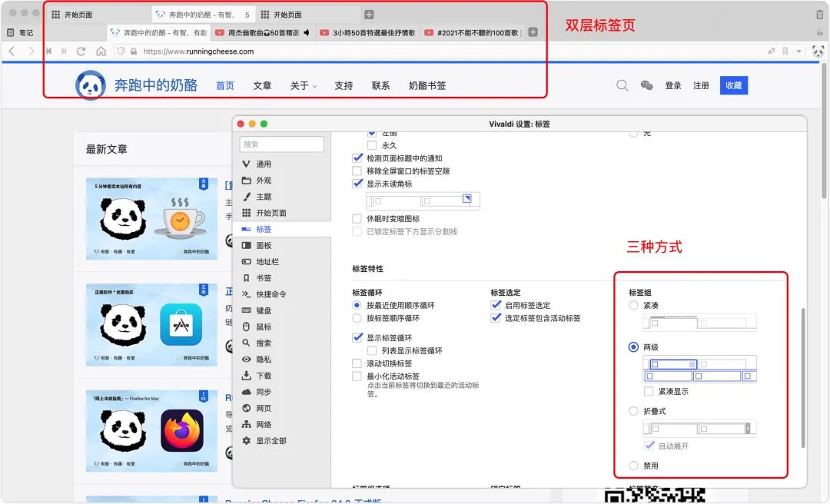
Task: Open the 奶酪书签 website menu item
Action: point(427,85)
